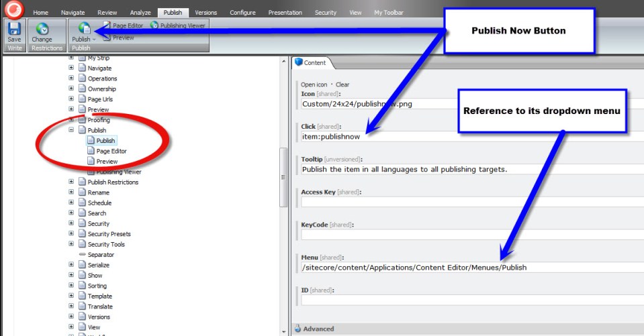Click the page icon beside Serialize
This screenshot has height=336, width=644.
coord(82,265)
